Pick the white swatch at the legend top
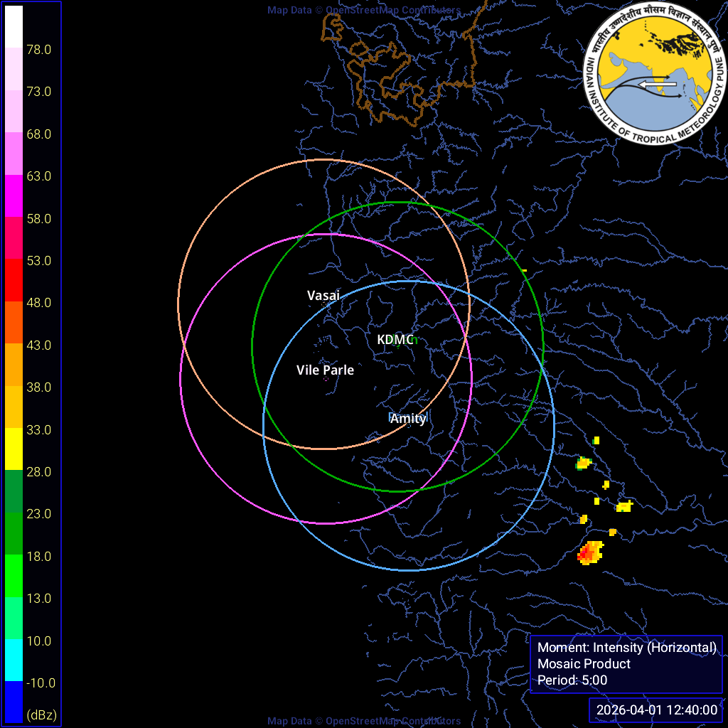Image resolution: width=728 pixels, height=728 pixels. tap(14, 27)
